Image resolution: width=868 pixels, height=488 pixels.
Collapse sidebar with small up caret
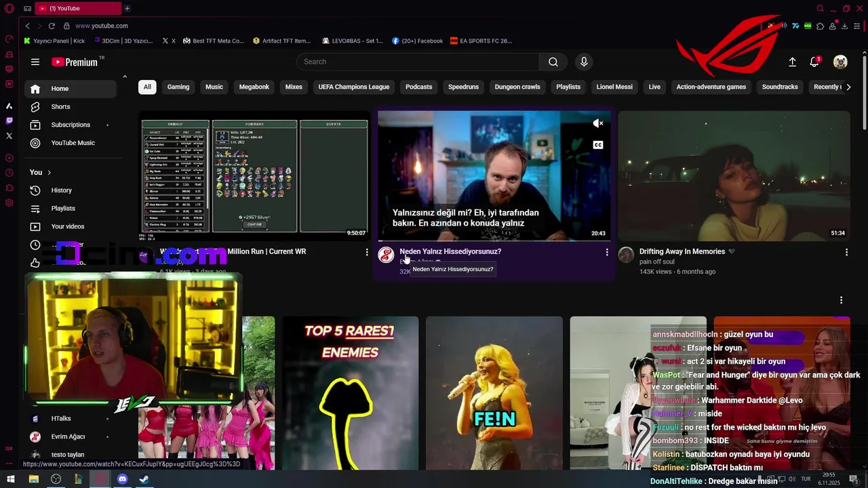125,77
